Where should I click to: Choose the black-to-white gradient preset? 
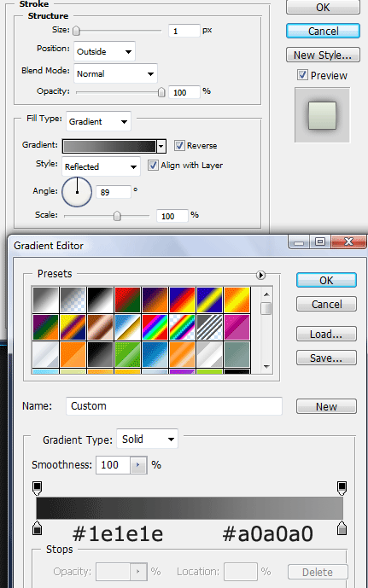point(100,300)
